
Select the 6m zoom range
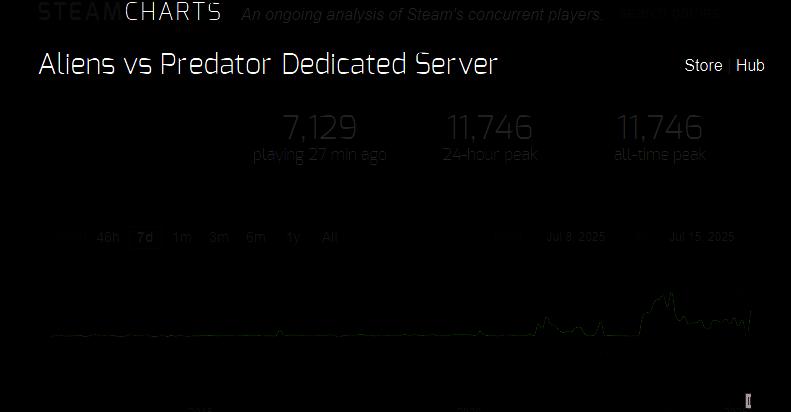pyautogui.click(x=256, y=237)
